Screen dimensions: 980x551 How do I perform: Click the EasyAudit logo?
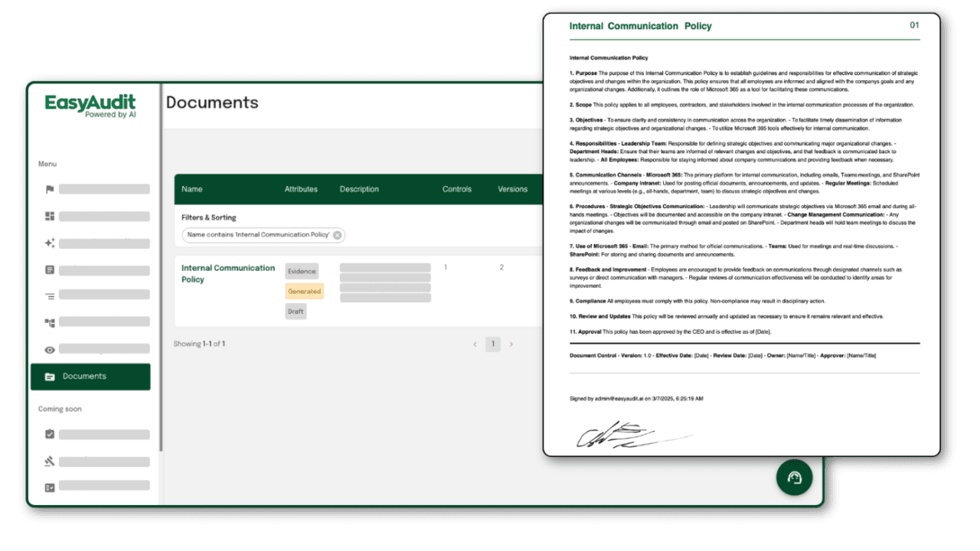[90, 105]
